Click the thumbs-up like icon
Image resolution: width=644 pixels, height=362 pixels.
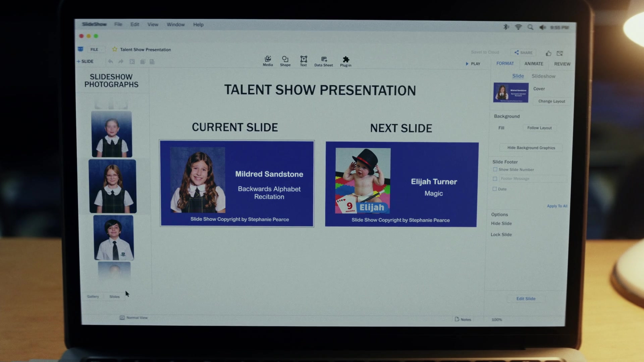(548, 53)
